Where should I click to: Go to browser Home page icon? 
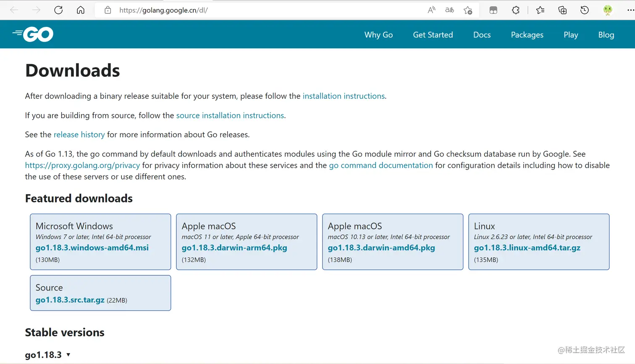coord(81,10)
